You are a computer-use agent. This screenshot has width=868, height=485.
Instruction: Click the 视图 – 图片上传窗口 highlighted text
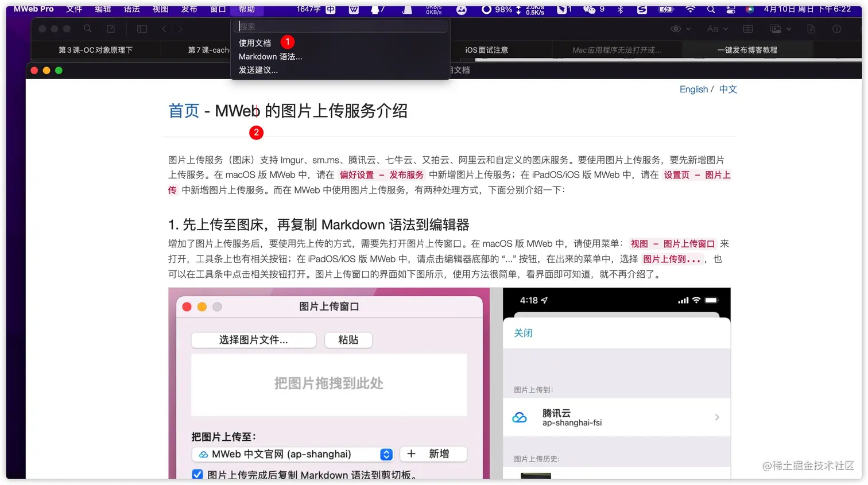(x=673, y=244)
